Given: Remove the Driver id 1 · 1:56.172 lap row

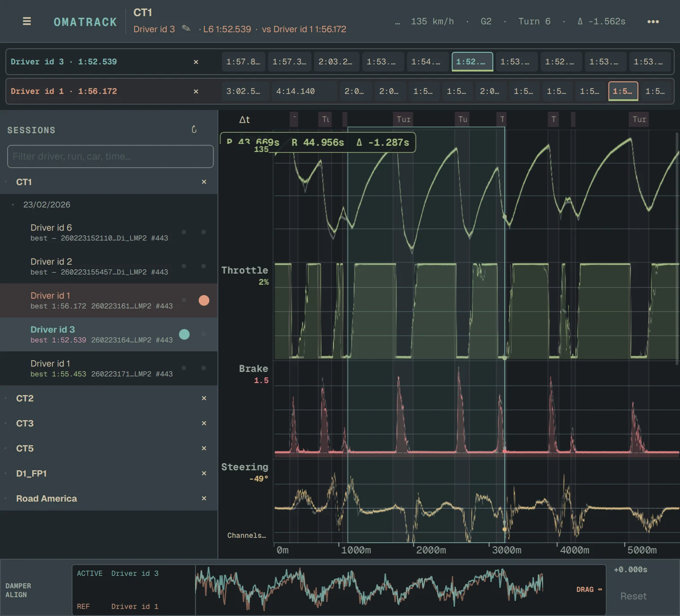Looking at the screenshot, I should pyautogui.click(x=196, y=91).
